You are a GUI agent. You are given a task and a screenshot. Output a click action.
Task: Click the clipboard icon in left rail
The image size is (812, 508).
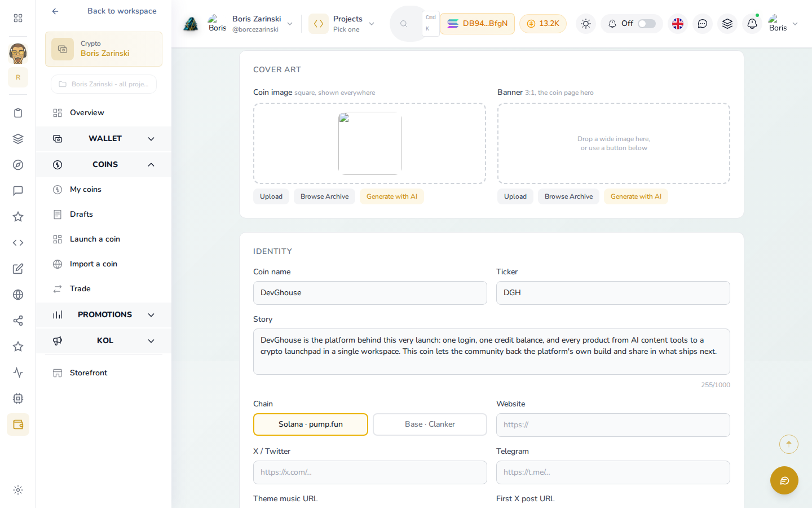[x=18, y=113]
